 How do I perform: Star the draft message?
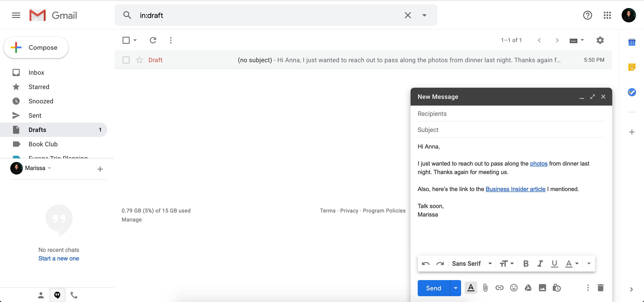coord(139,60)
